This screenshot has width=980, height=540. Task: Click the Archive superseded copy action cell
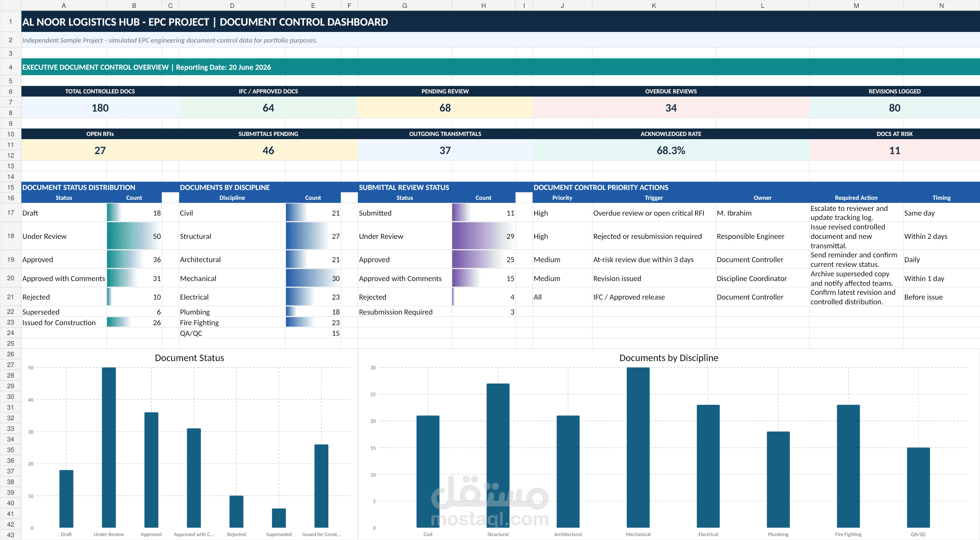coord(856,278)
